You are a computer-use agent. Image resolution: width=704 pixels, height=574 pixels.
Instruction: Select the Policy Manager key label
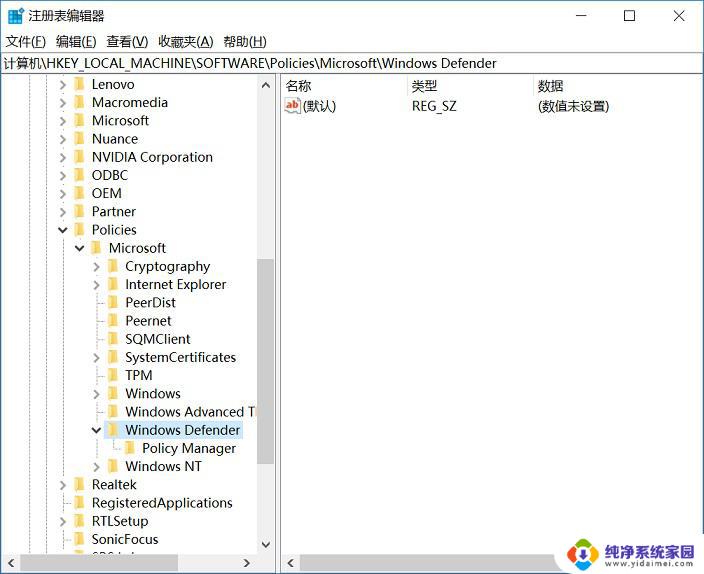tap(189, 448)
